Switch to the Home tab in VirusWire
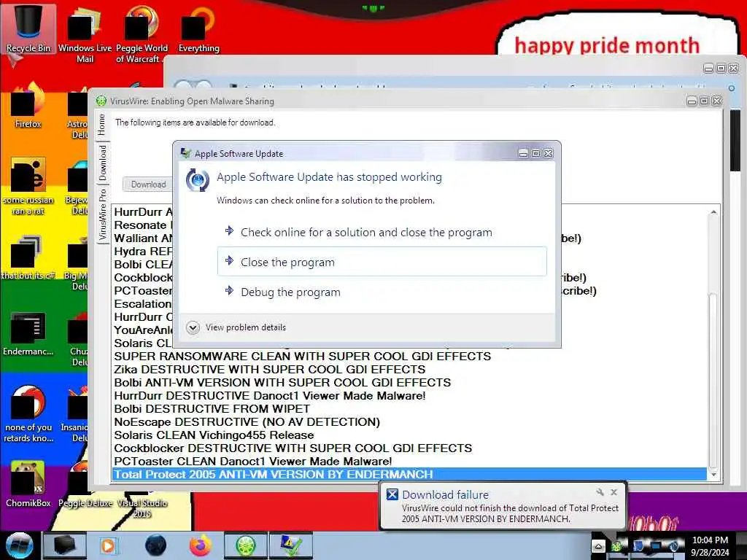The image size is (747, 560). click(102, 124)
